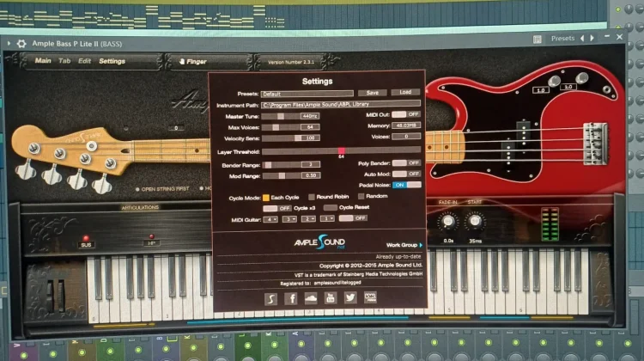This screenshot has width=644, height=361.
Task: Open the KVR forum icon
Action: [370, 297]
